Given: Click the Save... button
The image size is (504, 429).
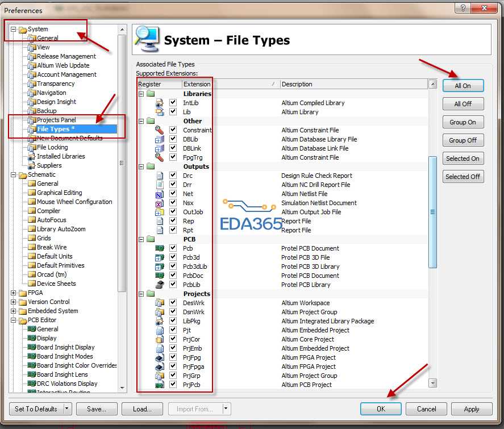Looking at the screenshot, I should pyautogui.click(x=97, y=409).
